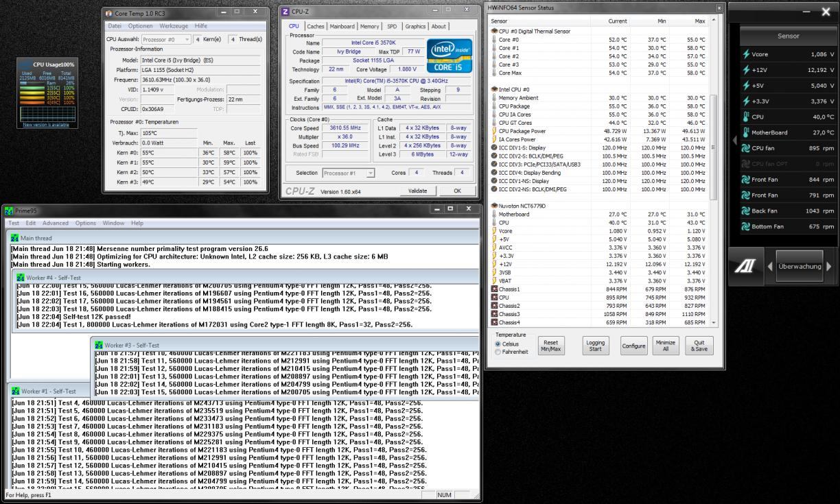Image resolution: width=840 pixels, height=504 pixels.
Task: Switch to the Memory tab in CPU-Z
Action: [x=370, y=27]
